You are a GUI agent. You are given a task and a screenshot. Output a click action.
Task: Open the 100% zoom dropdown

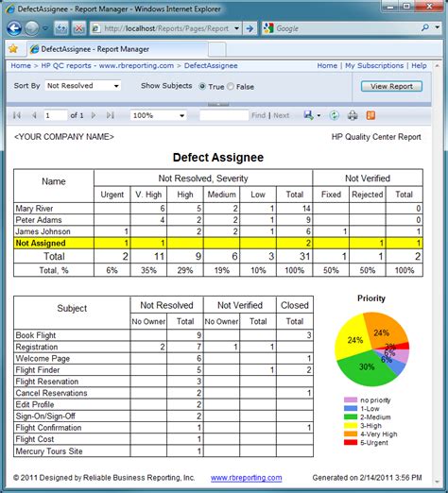pyautogui.click(x=158, y=115)
